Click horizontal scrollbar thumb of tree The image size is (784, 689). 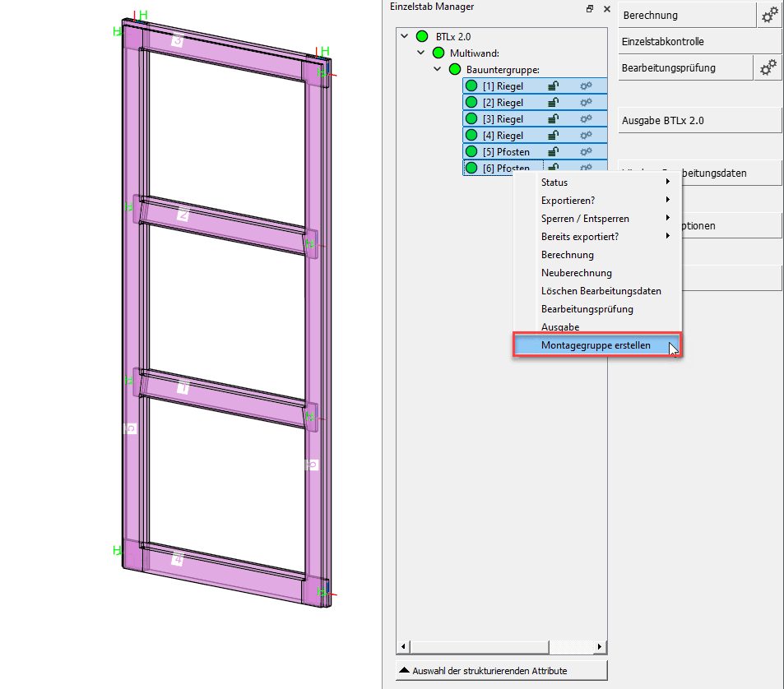(479, 646)
